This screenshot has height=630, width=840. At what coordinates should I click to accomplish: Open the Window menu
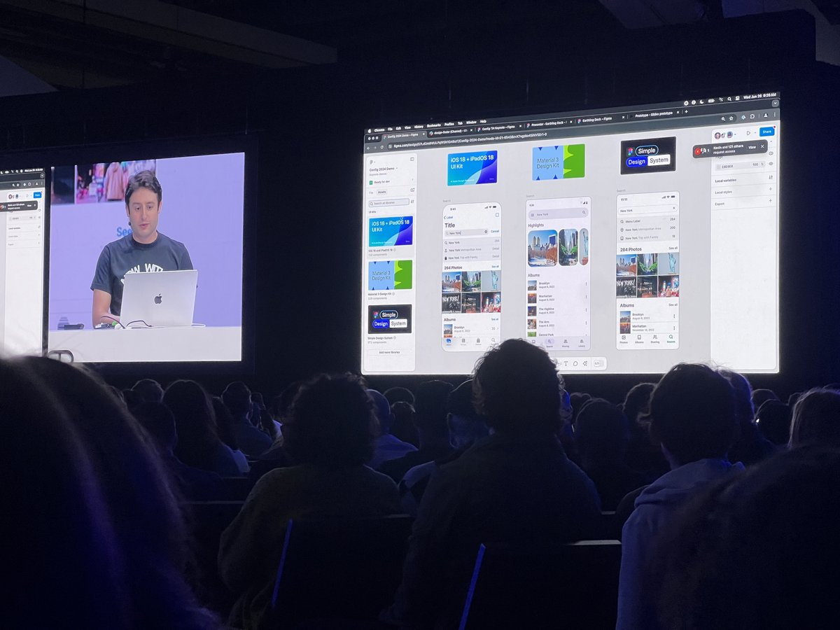click(471, 122)
